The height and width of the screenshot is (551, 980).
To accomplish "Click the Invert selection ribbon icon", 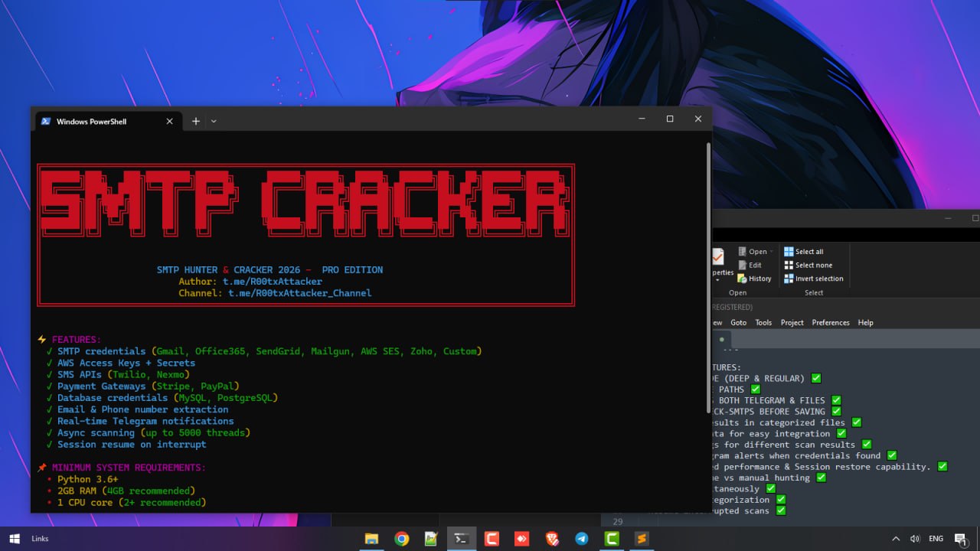I will point(789,279).
